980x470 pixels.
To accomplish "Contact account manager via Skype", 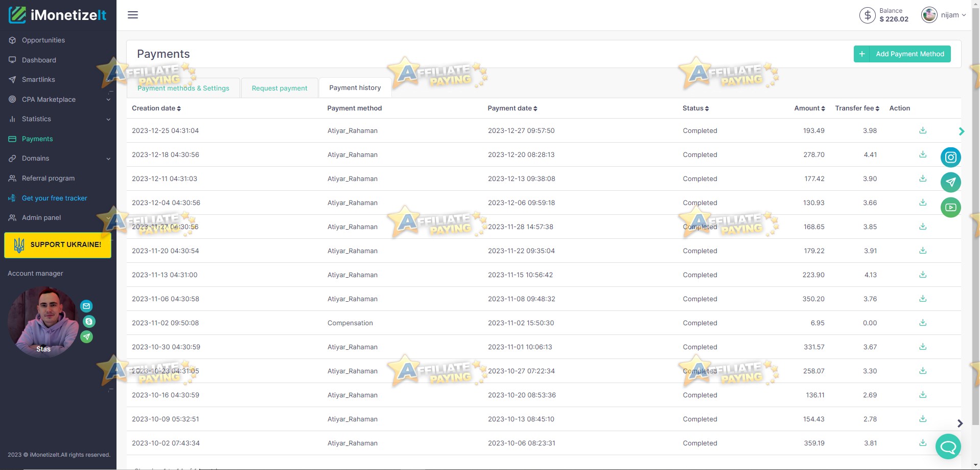I will click(x=89, y=322).
